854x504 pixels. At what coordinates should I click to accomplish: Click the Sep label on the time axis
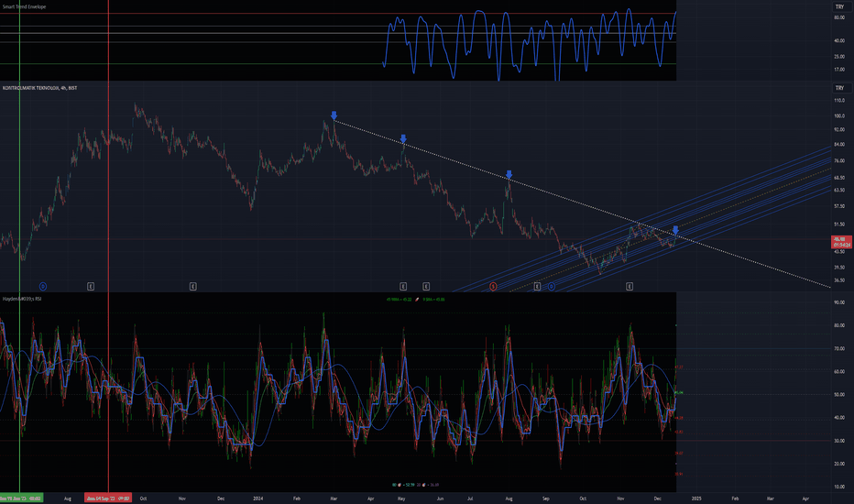pos(546,499)
